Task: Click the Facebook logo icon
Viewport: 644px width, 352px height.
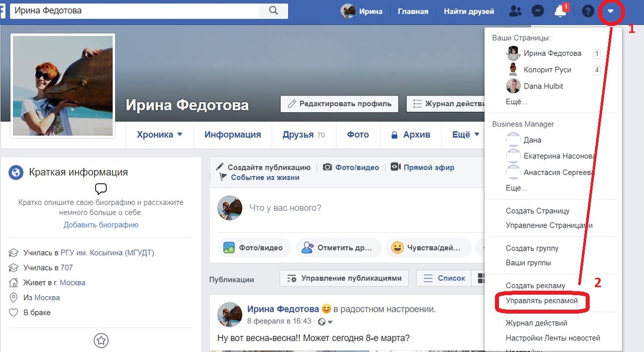Action: [3, 10]
